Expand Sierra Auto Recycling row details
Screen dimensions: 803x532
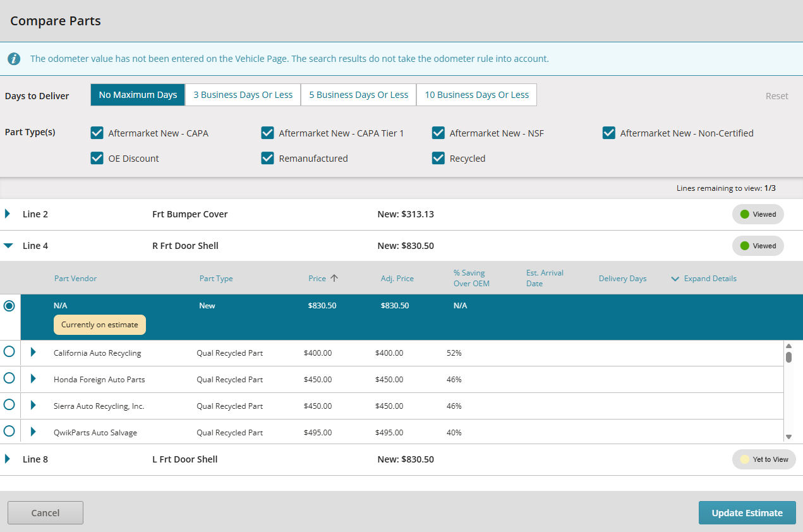33,406
